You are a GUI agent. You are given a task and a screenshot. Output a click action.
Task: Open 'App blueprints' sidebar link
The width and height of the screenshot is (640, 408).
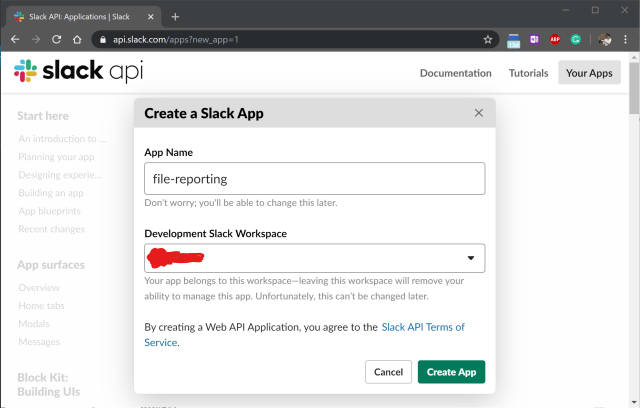[49, 211]
